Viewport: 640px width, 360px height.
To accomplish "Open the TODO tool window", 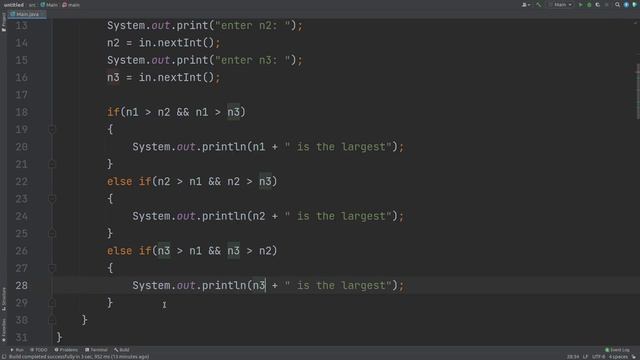I will point(38,350).
